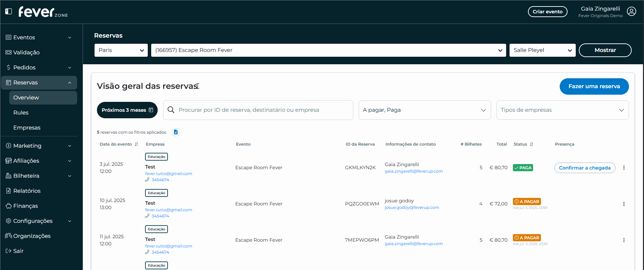Click the Fever Zone logo
Screen dimensions: 644x270
pos(43,12)
